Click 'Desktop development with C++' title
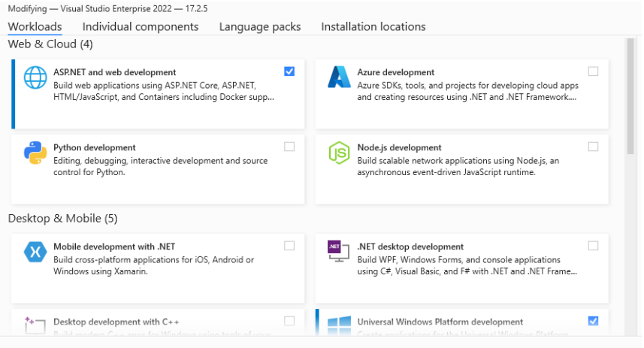 click(x=116, y=322)
